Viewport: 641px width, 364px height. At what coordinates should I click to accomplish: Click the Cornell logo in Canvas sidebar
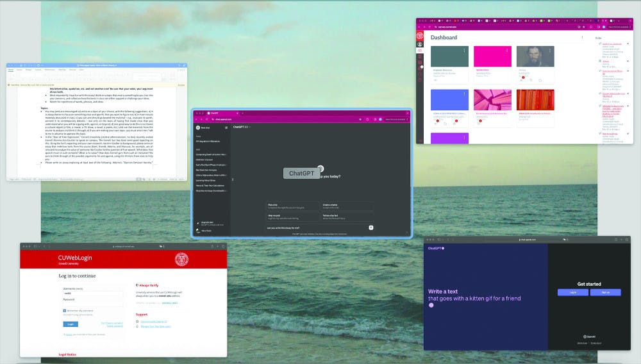[x=420, y=35]
